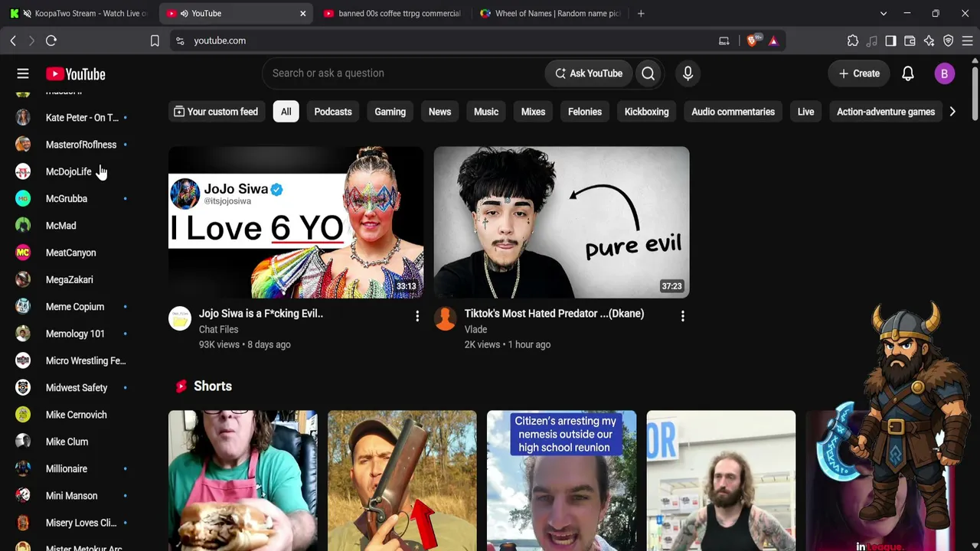
Task: Start voice search with the microphone
Action: (688, 73)
